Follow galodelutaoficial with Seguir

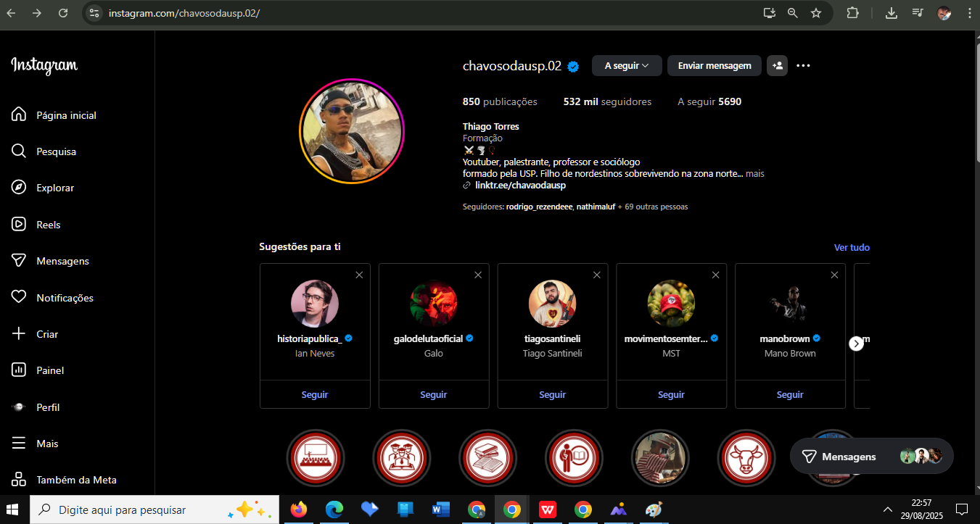pyautogui.click(x=434, y=395)
